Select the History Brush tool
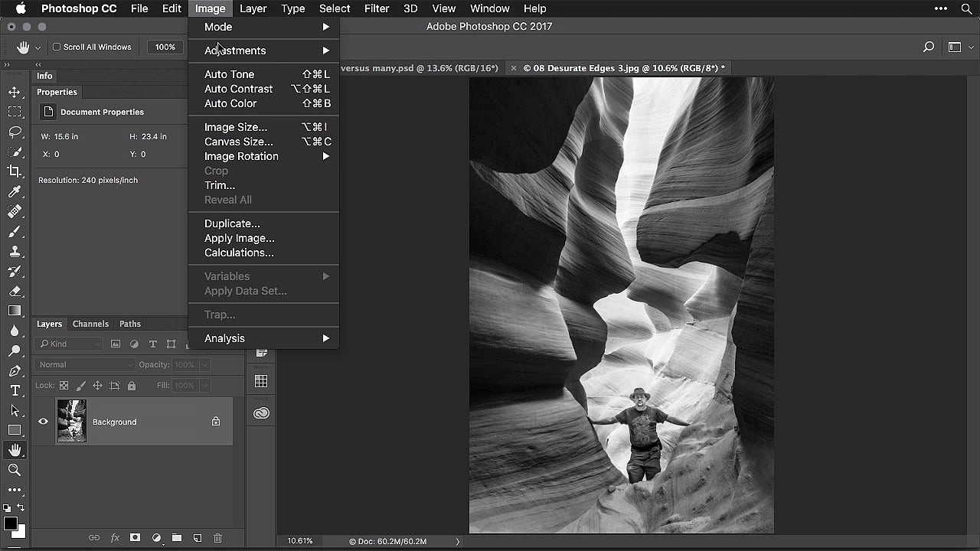The width and height of the screenshot is (980, 551). (x=15, y=271)
